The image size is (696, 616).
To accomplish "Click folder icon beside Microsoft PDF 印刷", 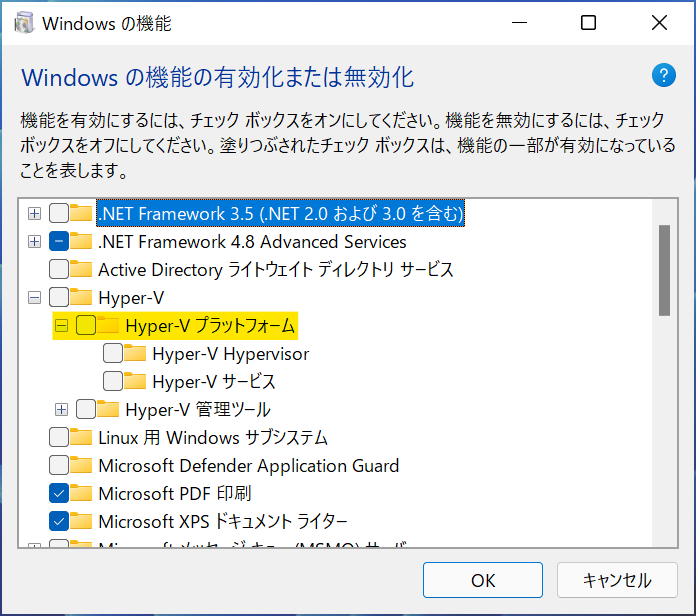I will tap(81, 493).
